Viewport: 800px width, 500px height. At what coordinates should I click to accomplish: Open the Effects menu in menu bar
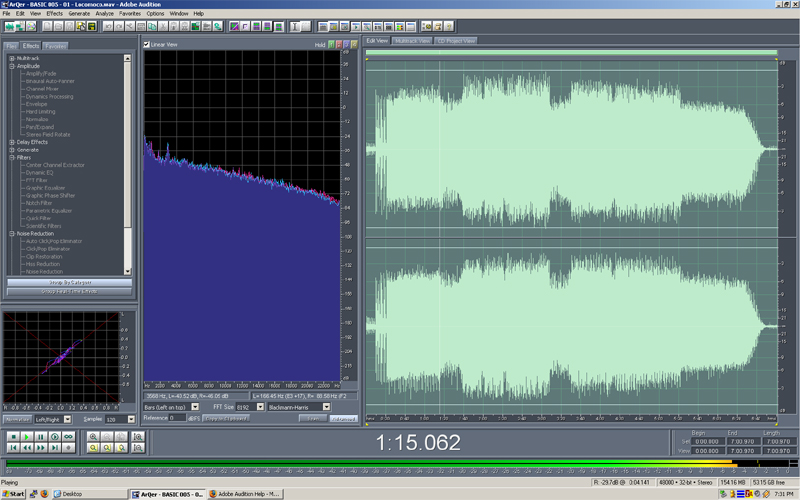tap(55, 13)
